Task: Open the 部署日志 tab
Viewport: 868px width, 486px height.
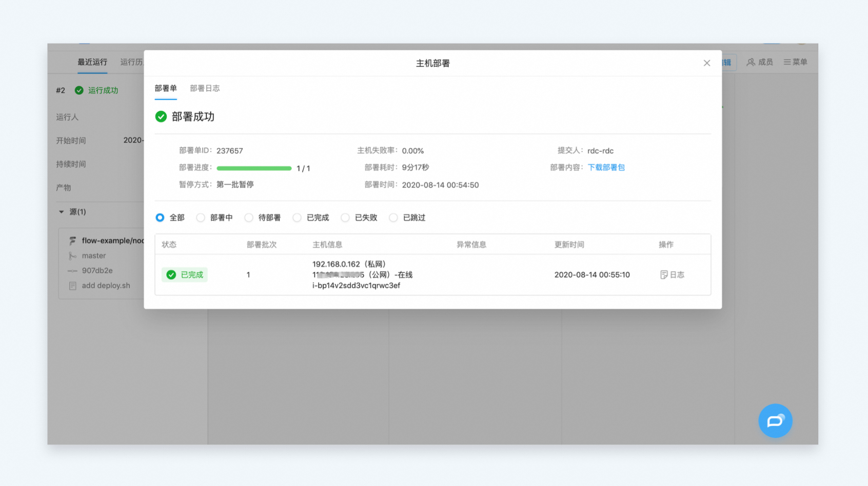Action: tap(205, 88)
